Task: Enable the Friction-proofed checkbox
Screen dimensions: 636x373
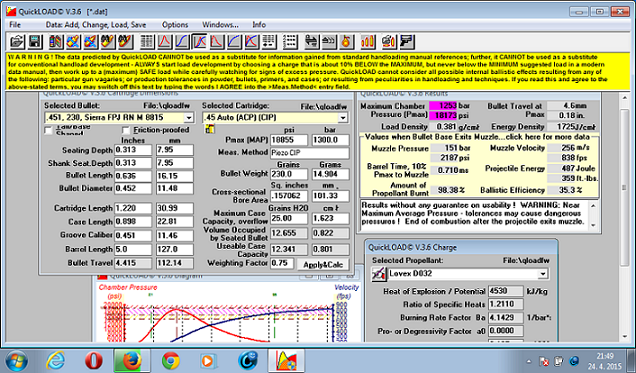Action: coord(126,130)
